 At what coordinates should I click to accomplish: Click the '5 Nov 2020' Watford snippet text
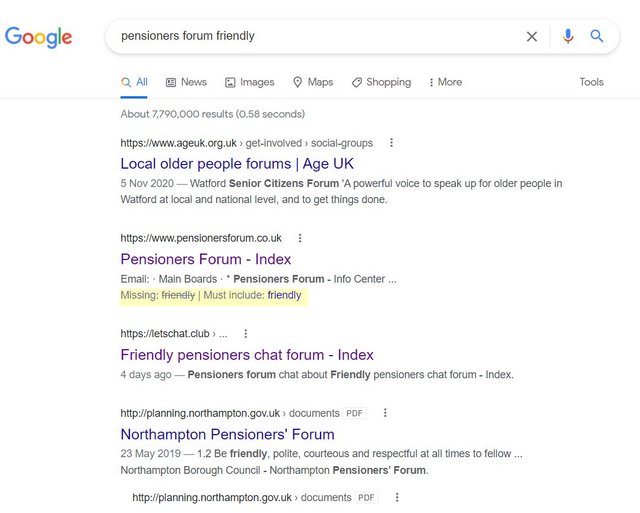tap(341, 191)
